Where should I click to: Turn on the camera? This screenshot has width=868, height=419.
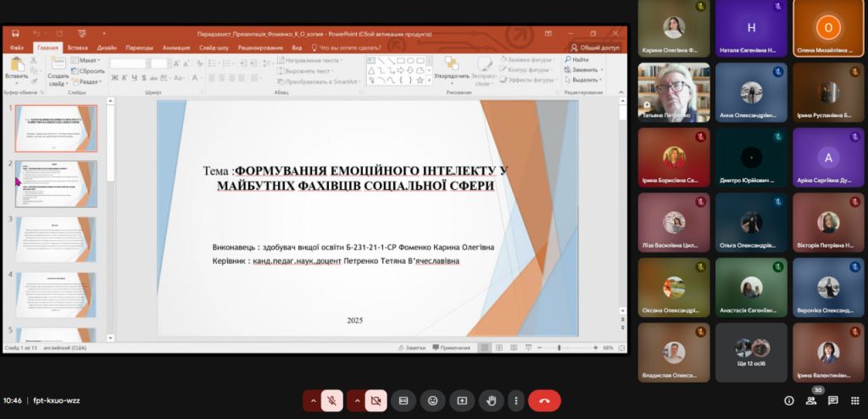click(376, 400)
